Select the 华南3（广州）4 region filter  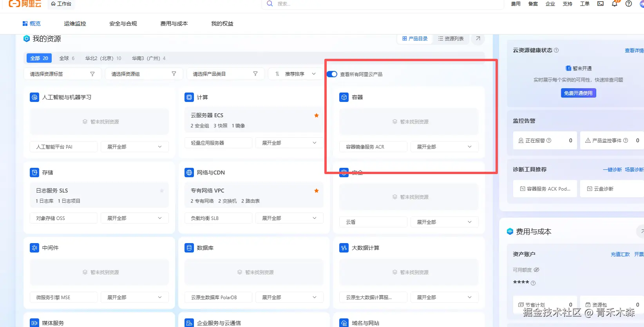[148, 58]
